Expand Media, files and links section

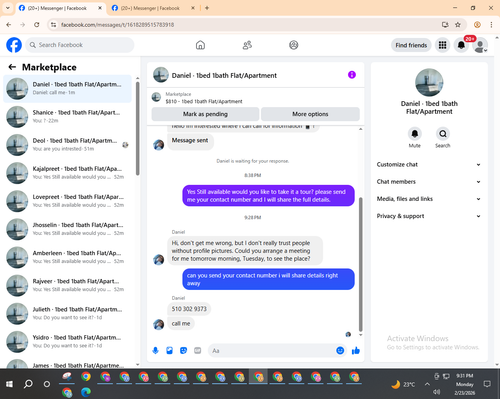pyautogui.click(x=429, y=199)
